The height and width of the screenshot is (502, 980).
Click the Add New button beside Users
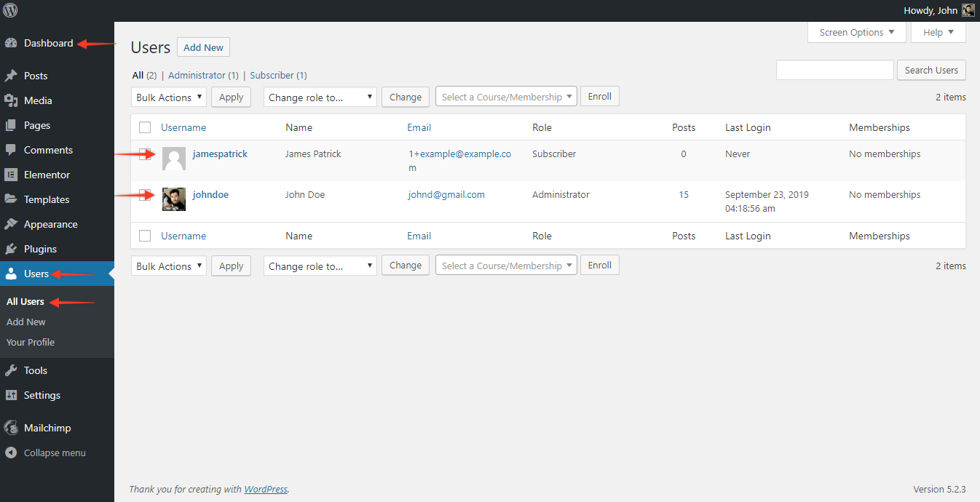coord(203,47)
